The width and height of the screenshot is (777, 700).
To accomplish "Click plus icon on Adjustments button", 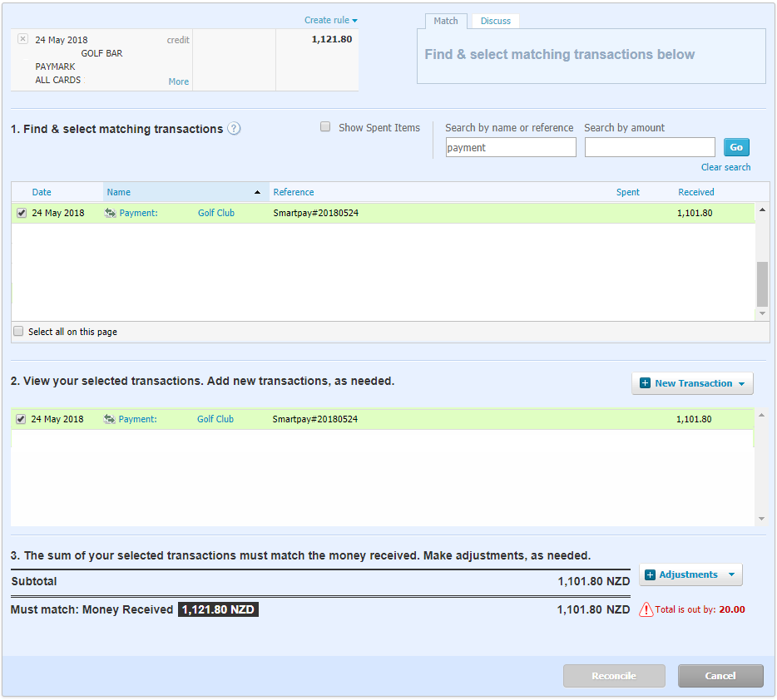I will pyautogui.click(x=650, y=574).
